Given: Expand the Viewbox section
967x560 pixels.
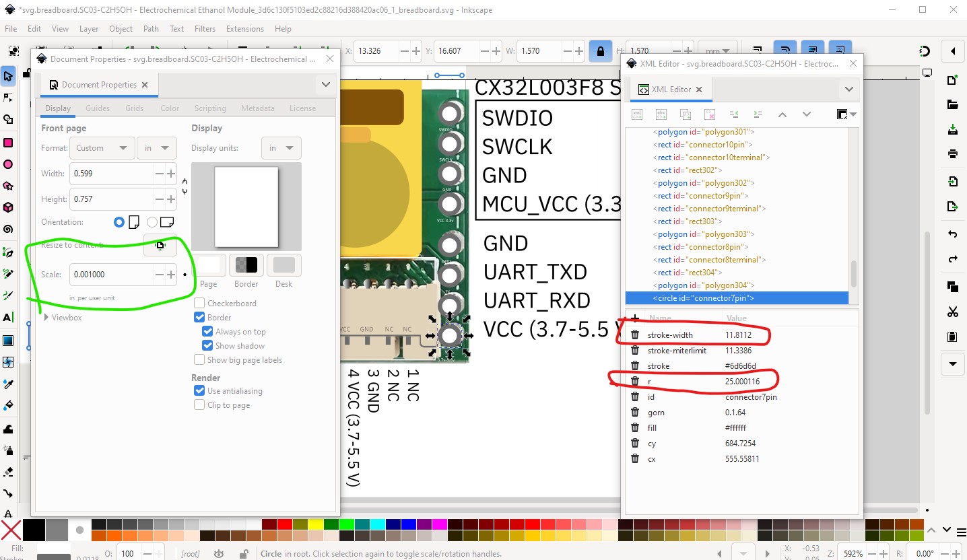Looking at the screenshot, I should [47, 318].
